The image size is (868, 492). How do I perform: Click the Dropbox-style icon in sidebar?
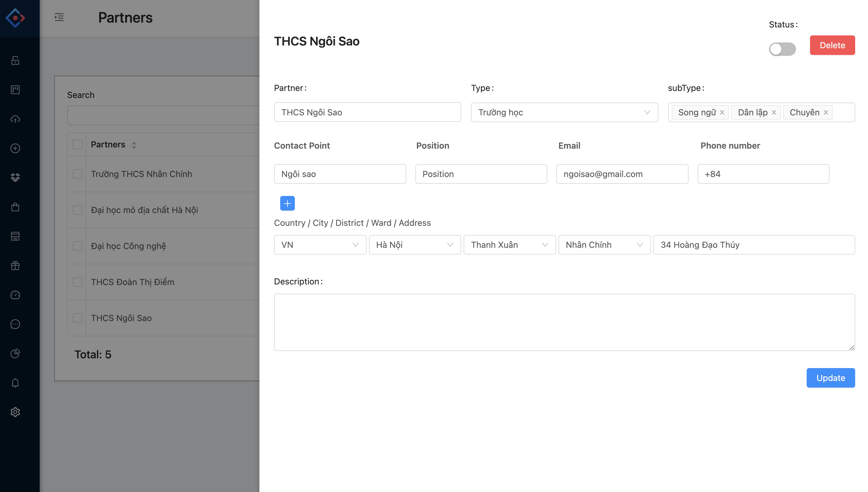[15, 177]
